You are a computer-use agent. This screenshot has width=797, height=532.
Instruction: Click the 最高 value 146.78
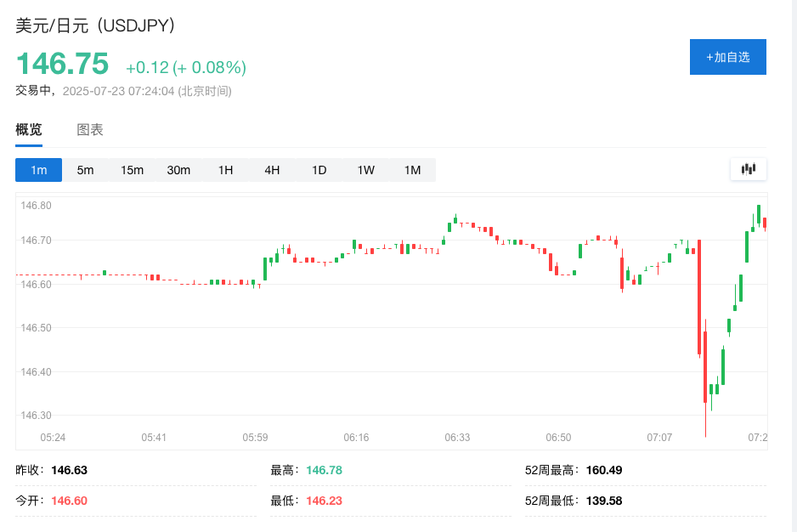[324, 470]
